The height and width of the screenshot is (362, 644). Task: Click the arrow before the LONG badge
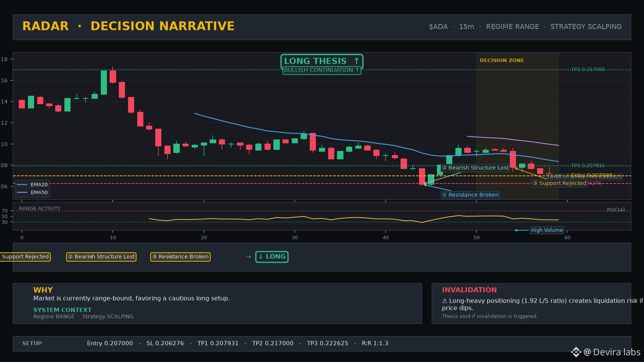(248, 257)
